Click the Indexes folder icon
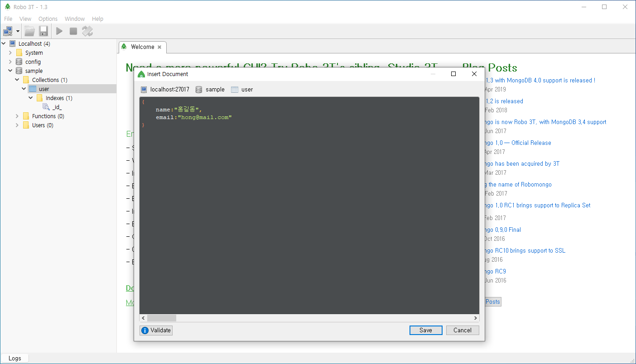The width and height of the screenshot is (636, 364). [39, 98]
